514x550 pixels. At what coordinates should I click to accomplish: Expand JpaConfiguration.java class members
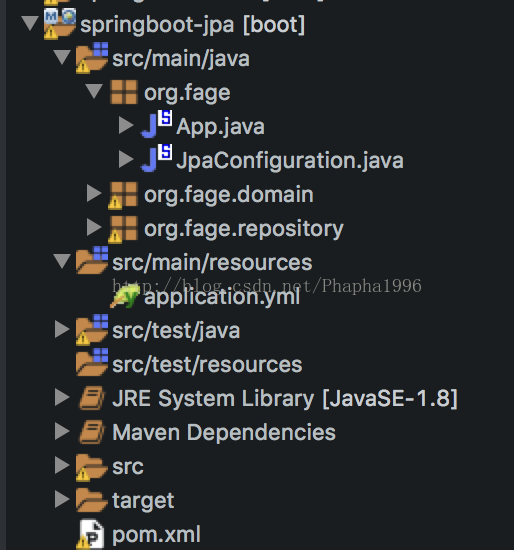[x=126, y=159]
